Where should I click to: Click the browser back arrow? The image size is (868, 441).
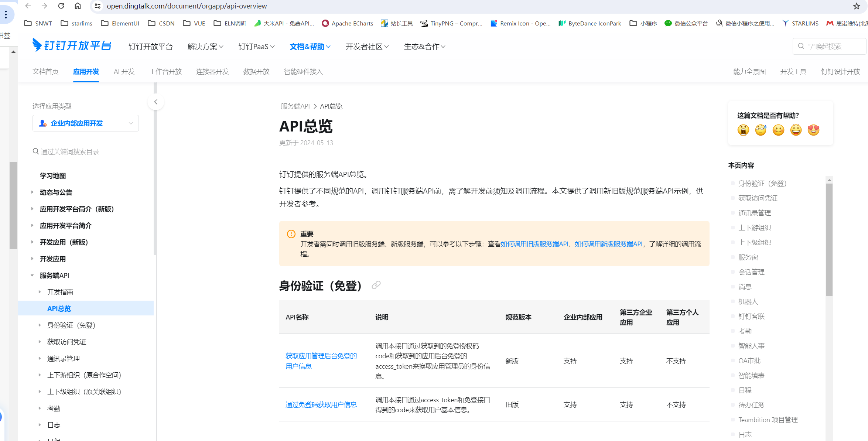tap(28, 6)
